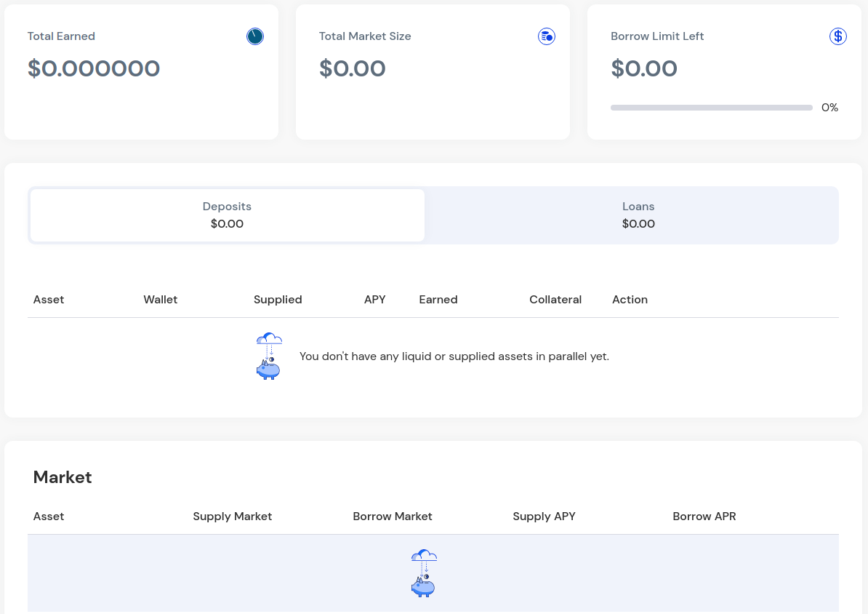The width and height of the screenshot is (868, 614).
Task: Click the clock icon on Total Earned card
Action: pyautogui.click(x=255, y=36)
